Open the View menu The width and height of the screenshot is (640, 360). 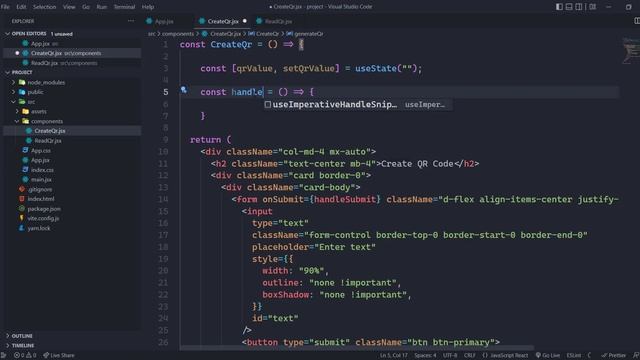pos(69,7)
